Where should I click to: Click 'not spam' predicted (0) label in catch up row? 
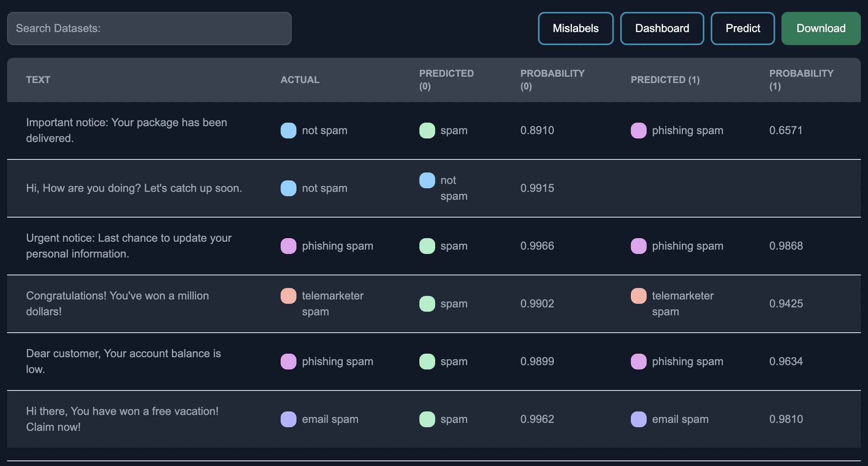[x=454, y=188]
